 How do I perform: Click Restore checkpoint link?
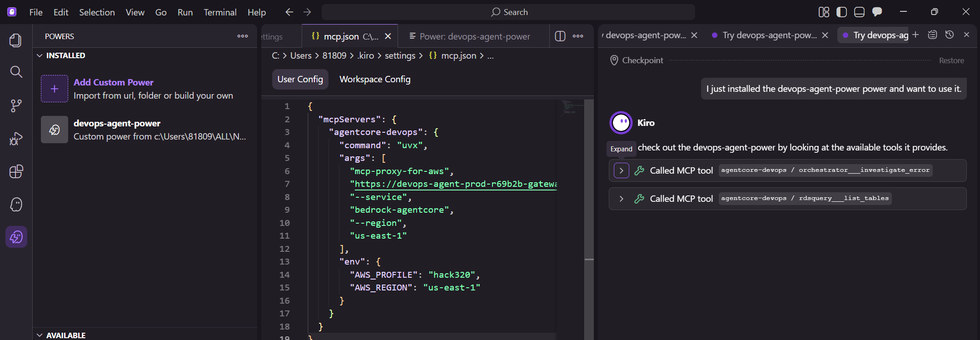(951, 60)
